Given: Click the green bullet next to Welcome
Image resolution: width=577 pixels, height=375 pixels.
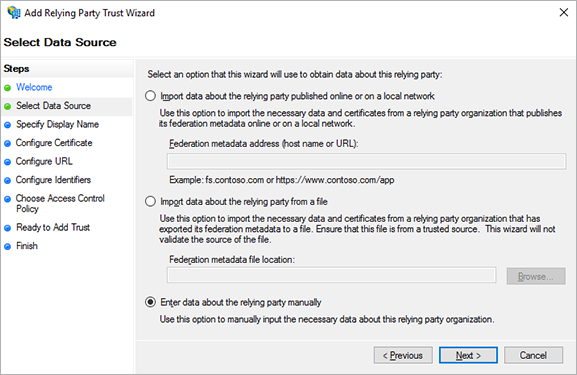Looking at the screenshot, I should [7, 88].
